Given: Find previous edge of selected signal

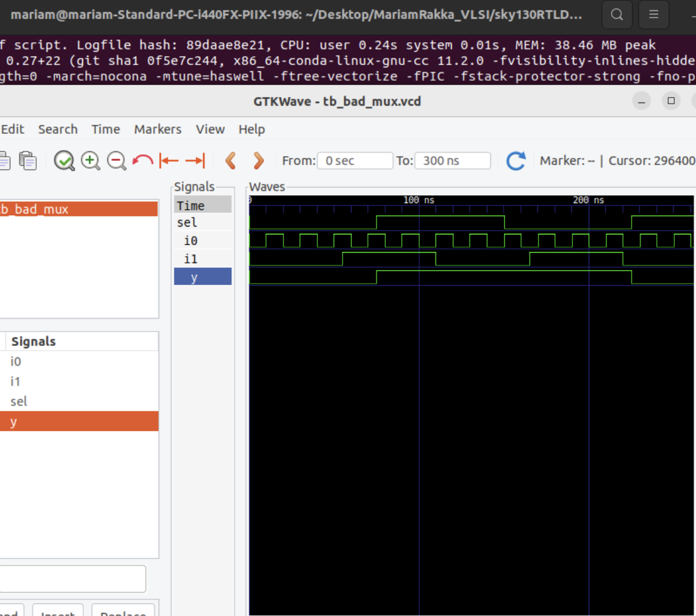Looking at the screenshot, I should point(230,160).
